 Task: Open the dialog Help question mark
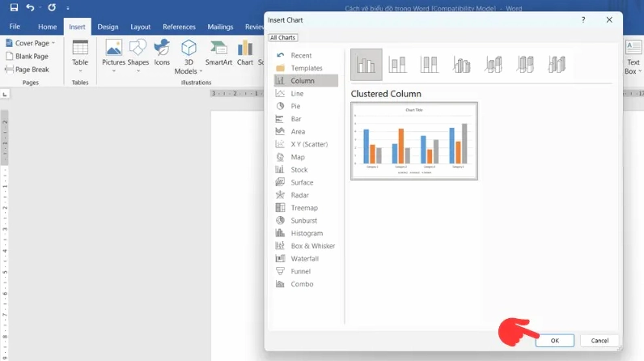coord(583,19)
